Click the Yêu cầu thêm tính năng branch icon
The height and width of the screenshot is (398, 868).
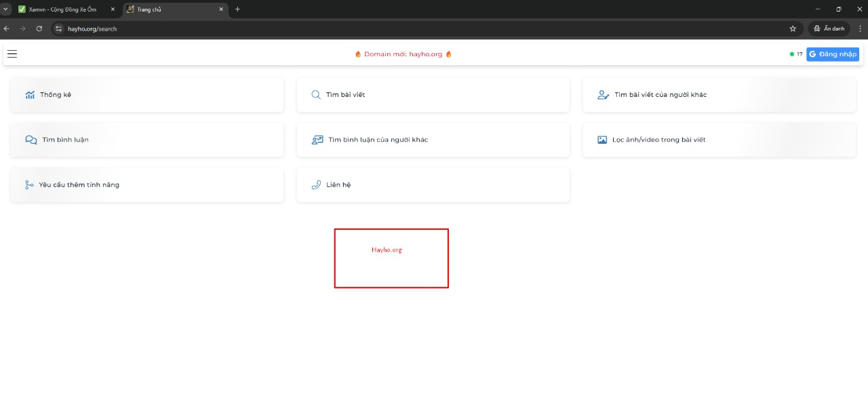pyautogui.click(x=29, y=185)
